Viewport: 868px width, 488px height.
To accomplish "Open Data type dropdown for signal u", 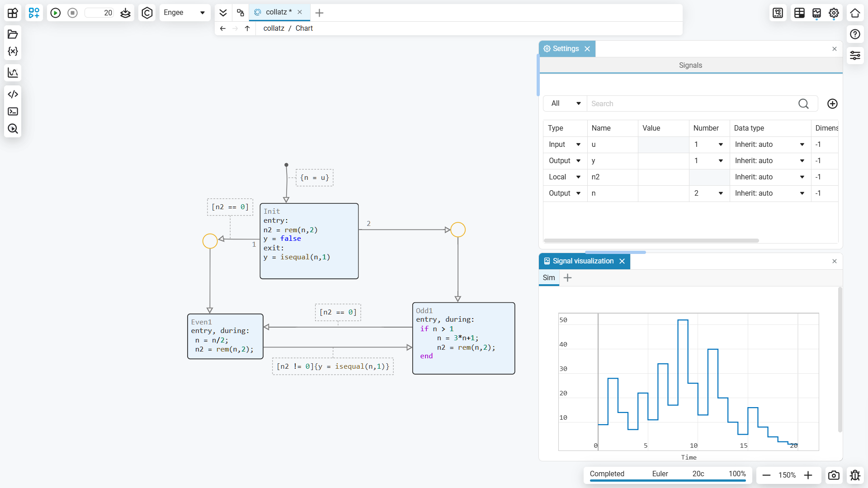I will point(769,145).
